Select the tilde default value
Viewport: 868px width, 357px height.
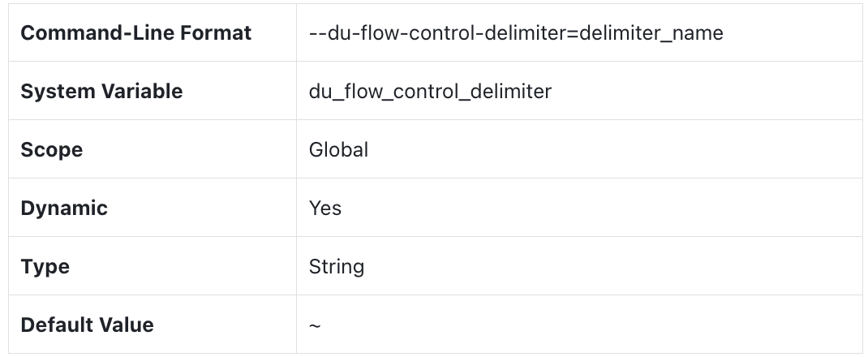315,326
